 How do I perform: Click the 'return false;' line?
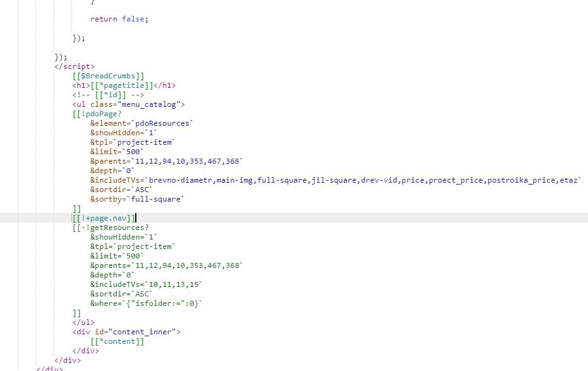119,19
